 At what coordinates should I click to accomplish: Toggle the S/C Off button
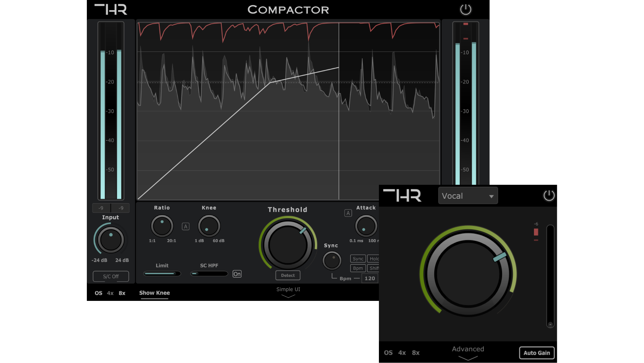click(111, 276)
